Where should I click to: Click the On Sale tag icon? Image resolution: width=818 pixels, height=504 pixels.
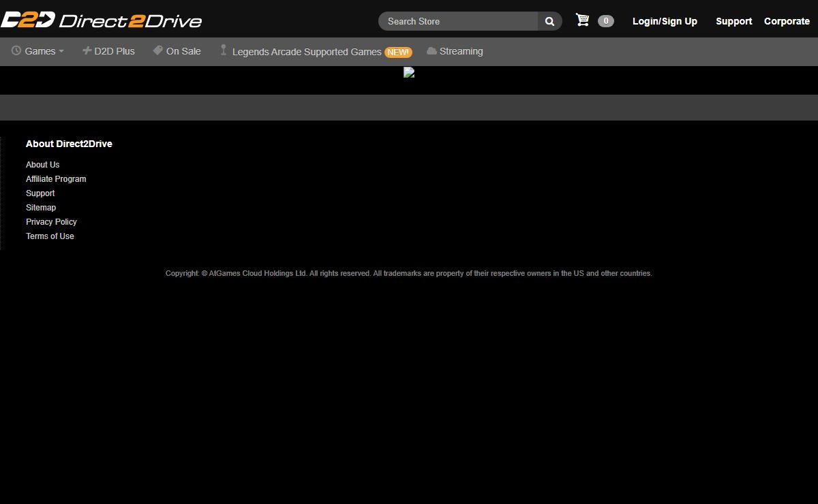tap(157, 50)
